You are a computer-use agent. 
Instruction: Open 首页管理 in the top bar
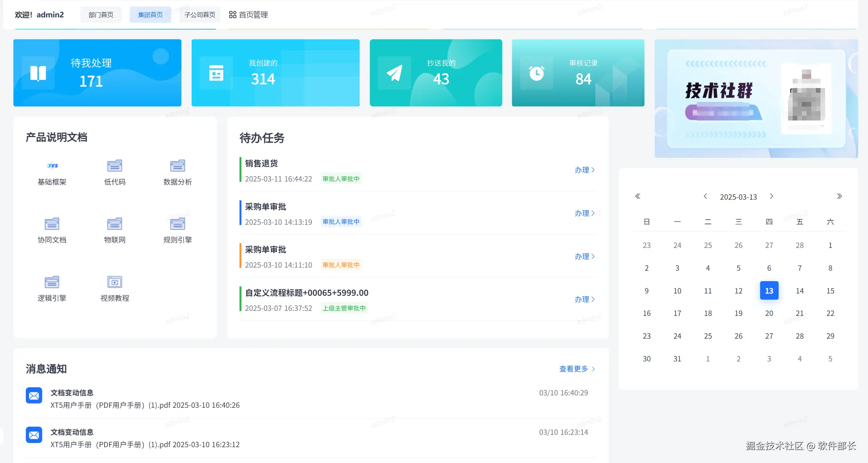point(248,15)
